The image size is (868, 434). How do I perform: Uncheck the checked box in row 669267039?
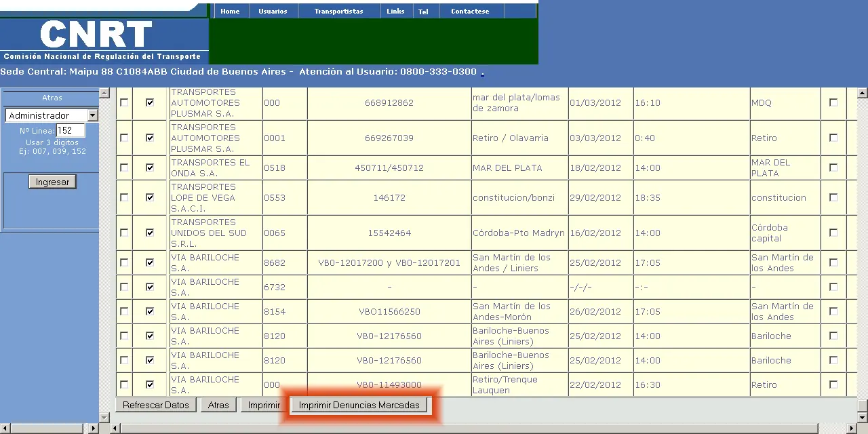(x=150, y=138)
